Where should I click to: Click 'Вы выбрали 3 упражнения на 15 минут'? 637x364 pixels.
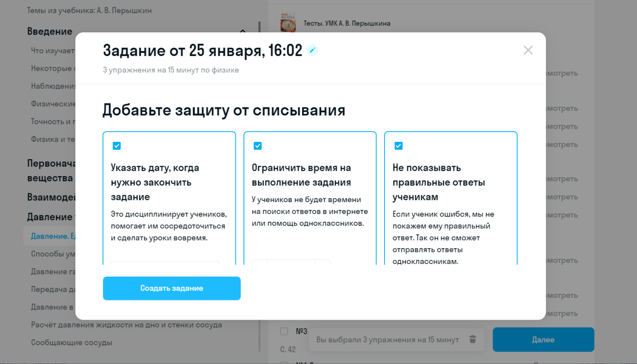coord(387,340)
